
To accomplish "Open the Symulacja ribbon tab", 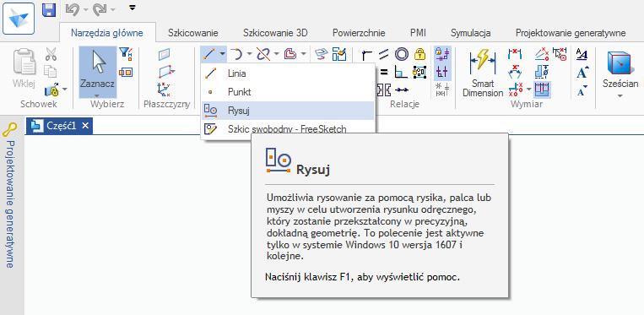I will 471,33.
